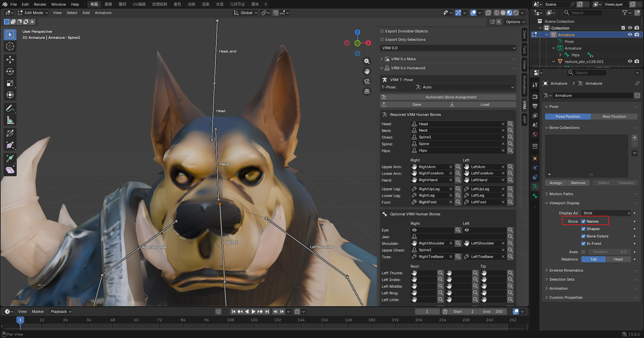
Task: Toggle Export Invisible Objects checkbox
Action: tap(382, 31)
